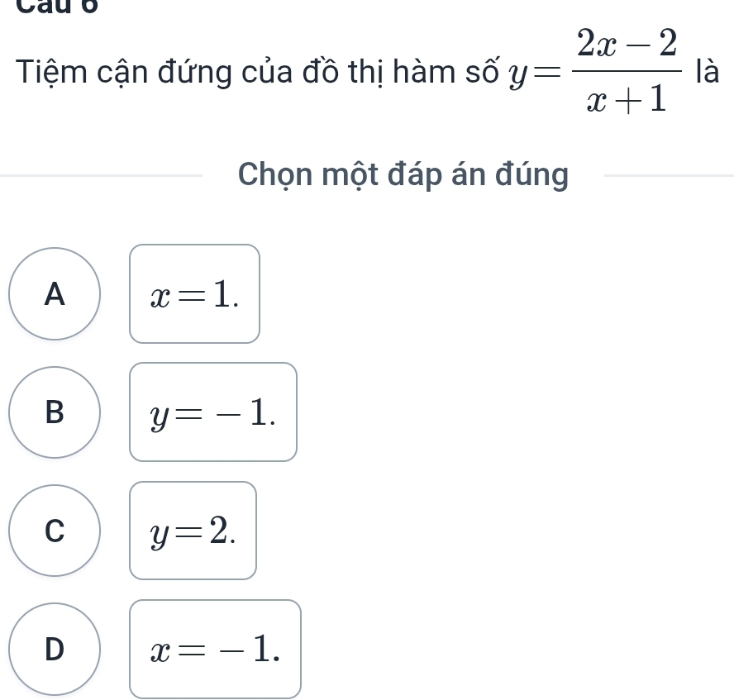
Task: Choose the answer box y = 2
Action: (193, 530)
